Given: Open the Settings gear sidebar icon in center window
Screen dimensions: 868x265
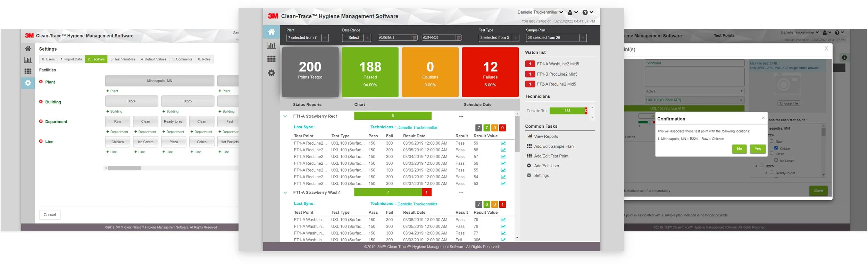Looking at the screenshot, I should click(271, 73).
